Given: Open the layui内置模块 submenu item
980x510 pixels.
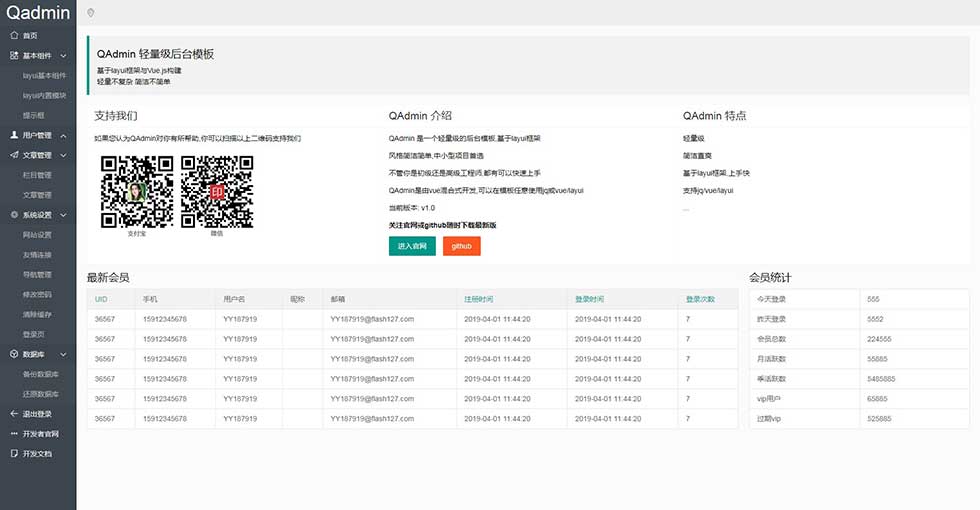Looking at the screenshot, I should (x=44, y=96).
